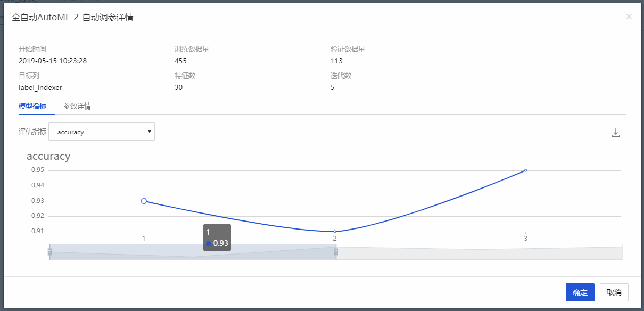This screenshot has height=311, width=644.
Task: Download the accuracy chart image
Action: [x=616, y=133]
